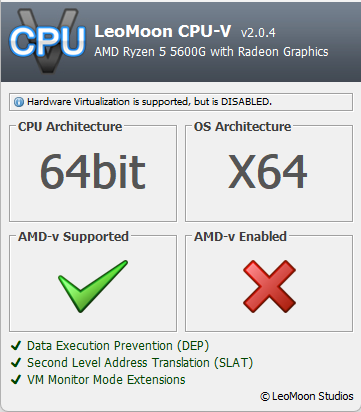Click the 64bit value in CPU Architecture

(93, 171)
